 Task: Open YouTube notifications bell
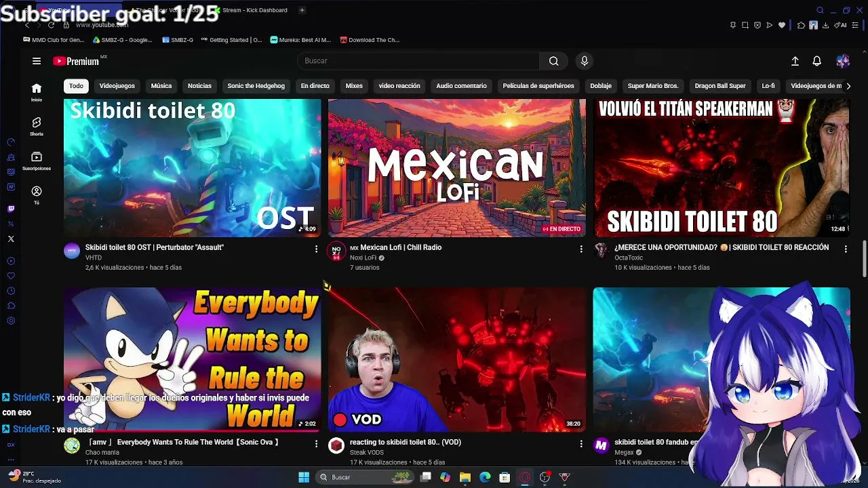817,61
